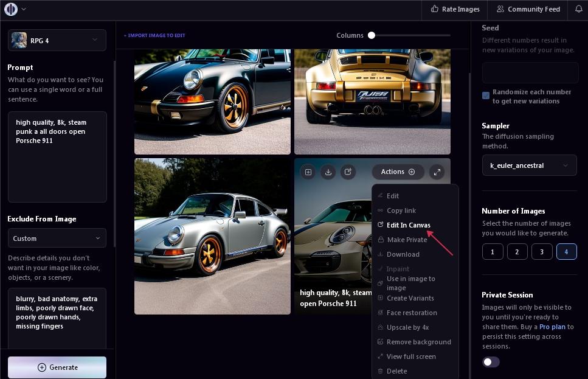This screenshot has height=379, width=588.
Task: Open the k_euler_ancestral sampler dropdown
Action: 529,165
